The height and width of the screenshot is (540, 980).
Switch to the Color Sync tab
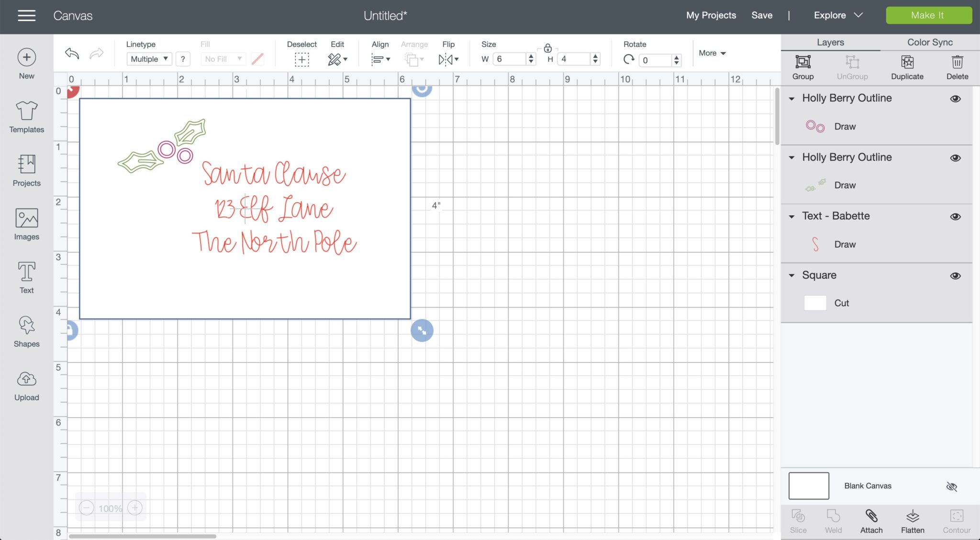929,42
